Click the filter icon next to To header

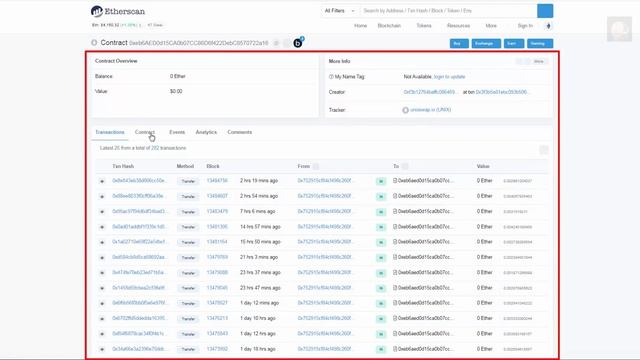[404, 166]
